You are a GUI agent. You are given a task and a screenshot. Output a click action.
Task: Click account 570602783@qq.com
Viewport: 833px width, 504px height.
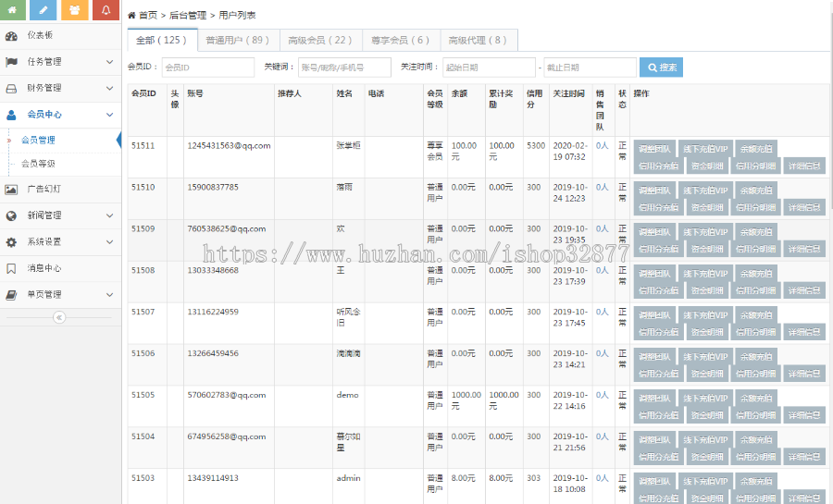pyautogui.click(x=227, y=395)
